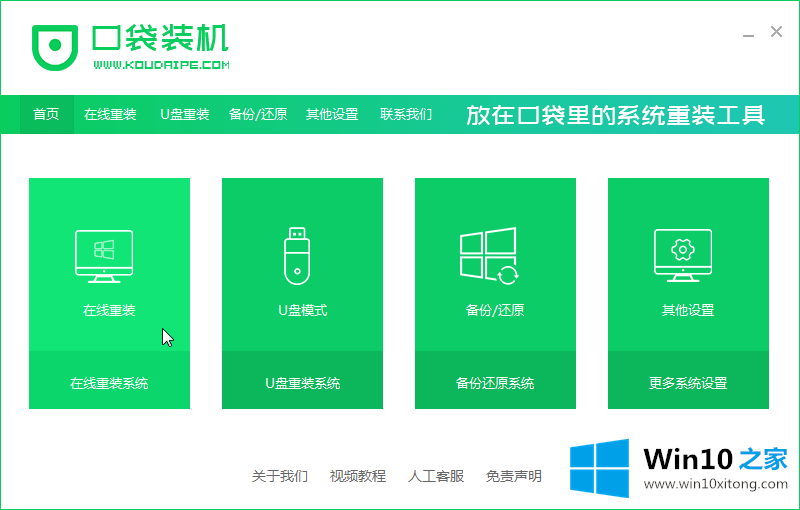Click the 备份还原系统 button

pyautogui.click(x=495, y=380)
